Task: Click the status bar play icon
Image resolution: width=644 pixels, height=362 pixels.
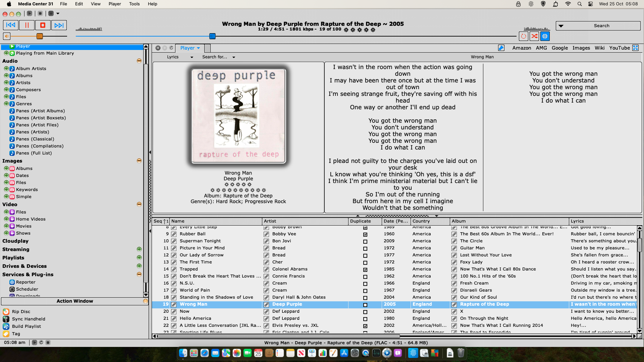Action: tap(35, 343)
